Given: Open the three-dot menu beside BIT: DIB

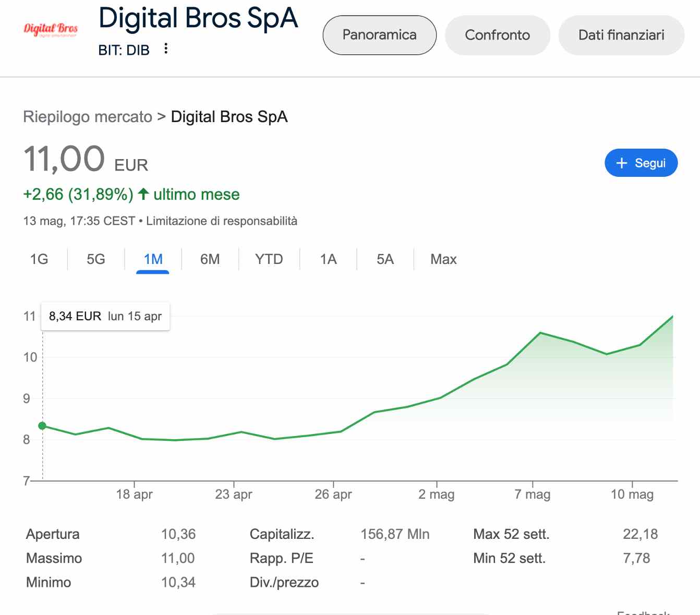Looking at the screenshot, I should (166, 49).
